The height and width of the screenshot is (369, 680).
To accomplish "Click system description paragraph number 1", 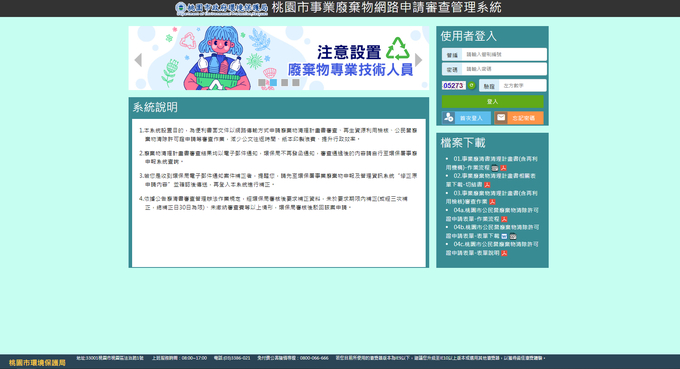I will pyautogui.click(x=278, y=135).
